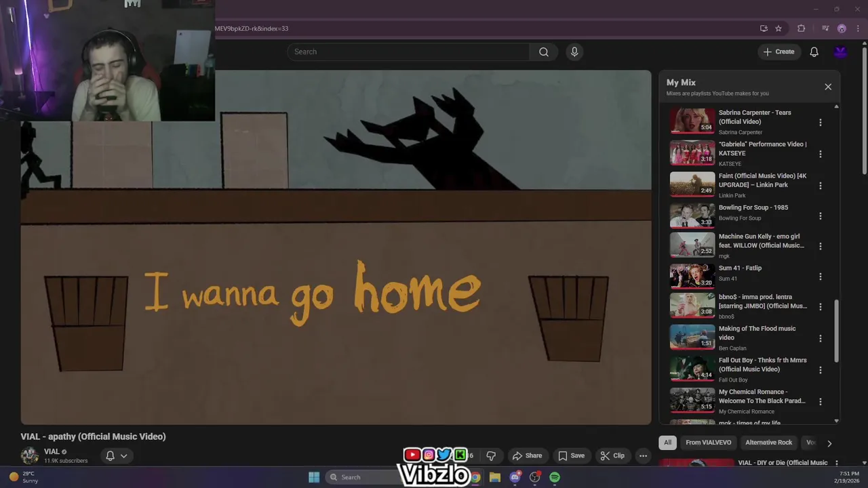The width and height of the screenshot is (868, 488).
Task: Play Sum 41 - Fatlip thumbnail
Action: point(692,276)
